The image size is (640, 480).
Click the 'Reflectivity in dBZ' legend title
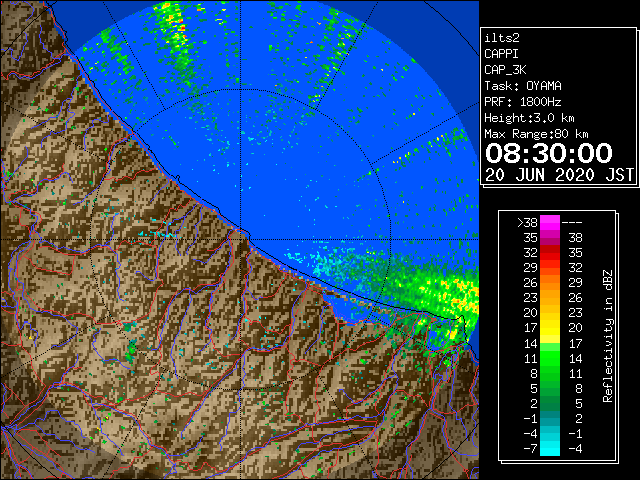pos(608,336)
